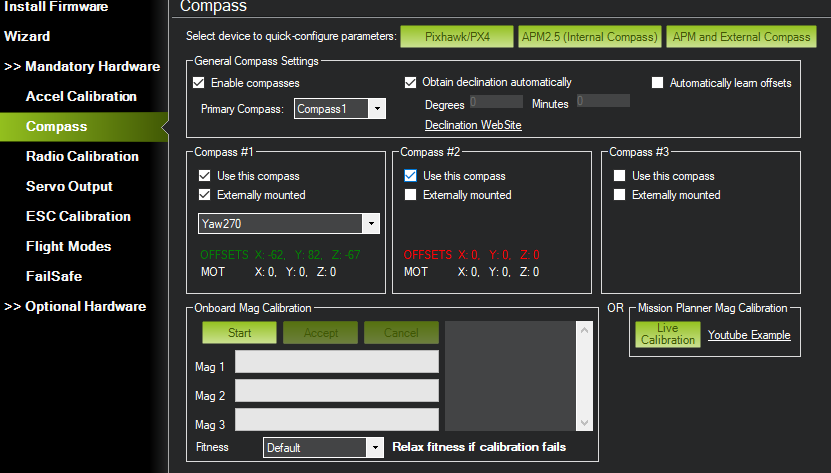
Task: Enable Compass #2 Externally mounted
Action: 410,195
